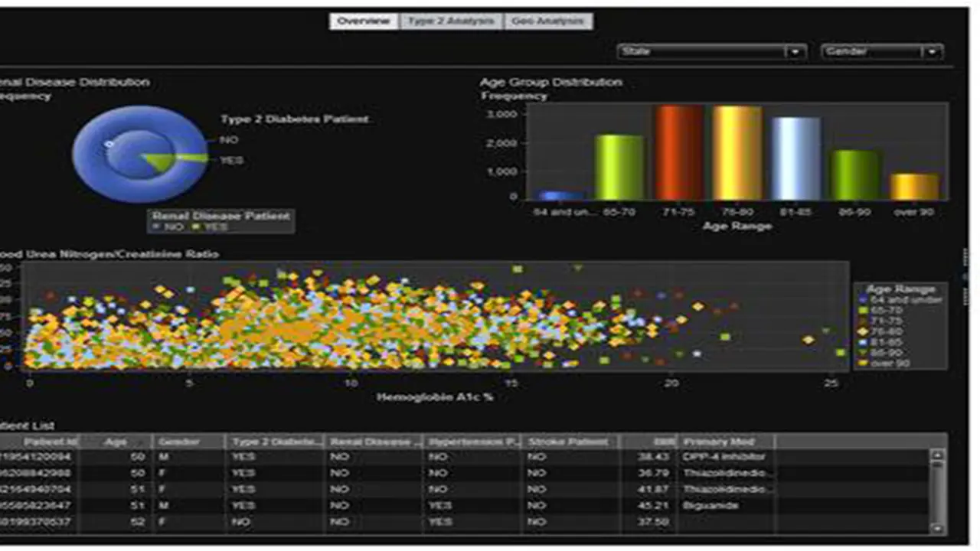This screenshot has height=551, width=980.
Task: Select the BMI value 36.79 cell
Action: coord(648,473)
